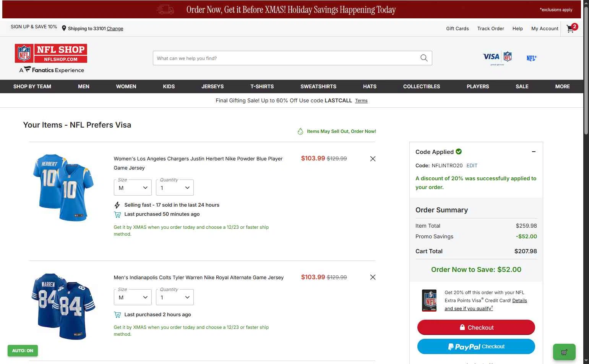Open the SWEATSHIRTS menu
589x364 pixels.
[x=318, y=87]
